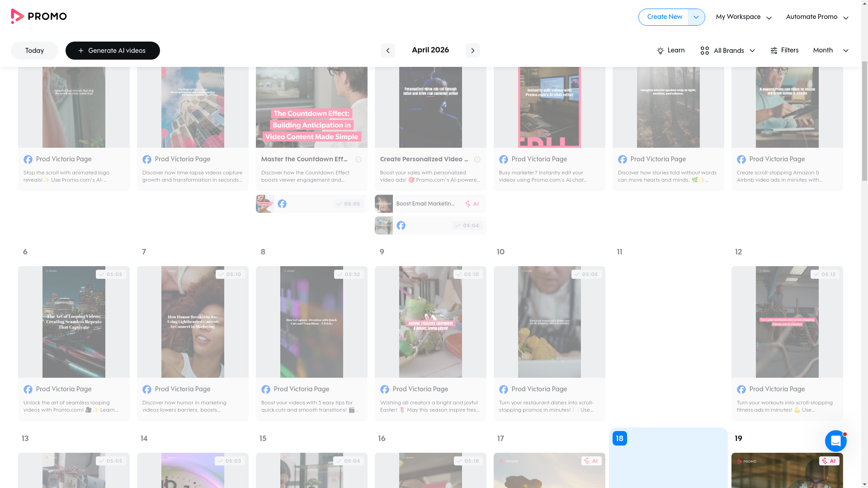868x488 pixels.
Task: Click the Generate AI videos button
Action: tap(113, 51)
